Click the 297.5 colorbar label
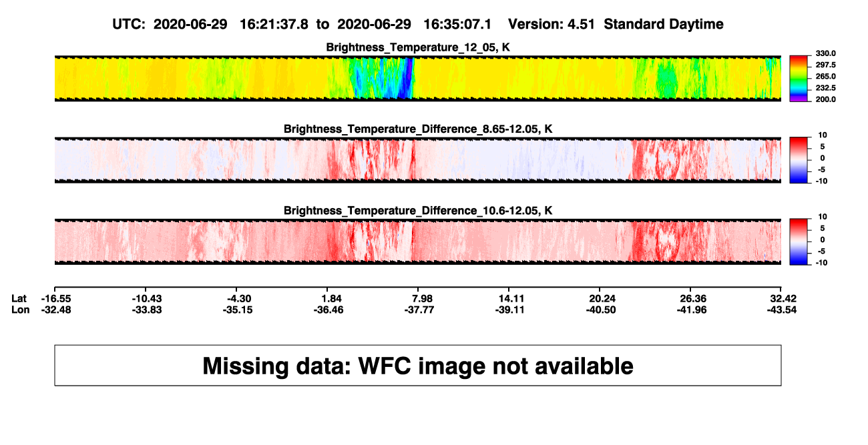This screenshot has height=445, width=868. click(x=825, y=65)
